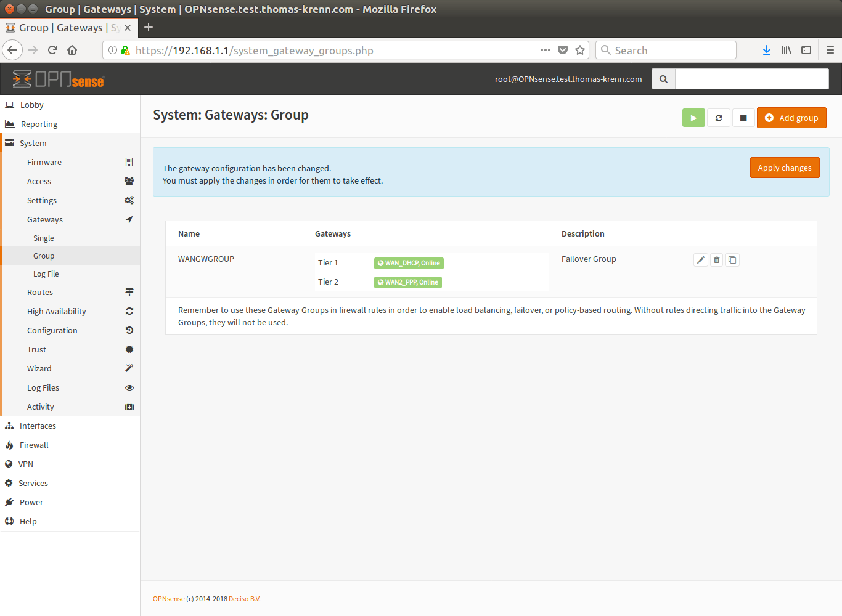This screenshot has height=616, width=842.
Task: Click the logged-in user root@OPNsense text
Action: pos(568,79)
